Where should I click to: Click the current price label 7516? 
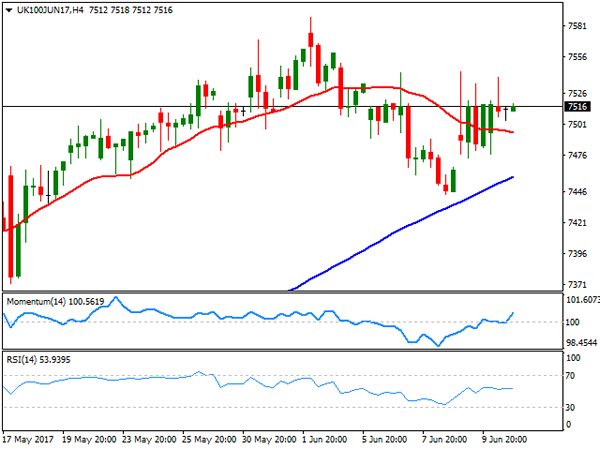(x=577, y=106)
